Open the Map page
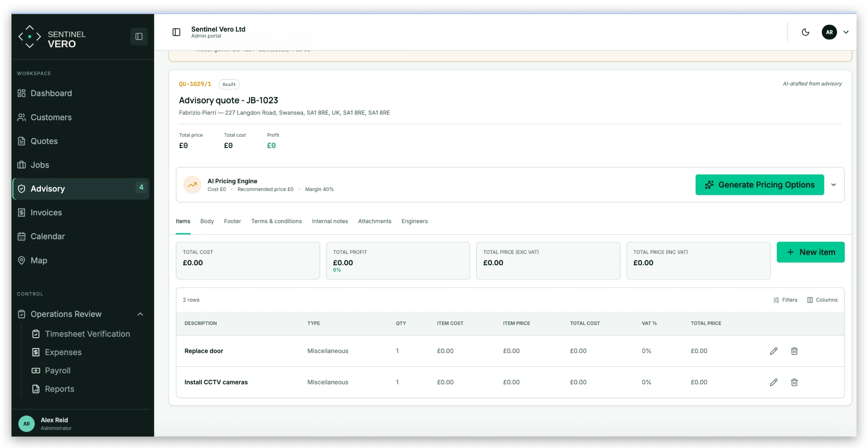Screen dimensions: 868x448 click(x=81, y=260)
